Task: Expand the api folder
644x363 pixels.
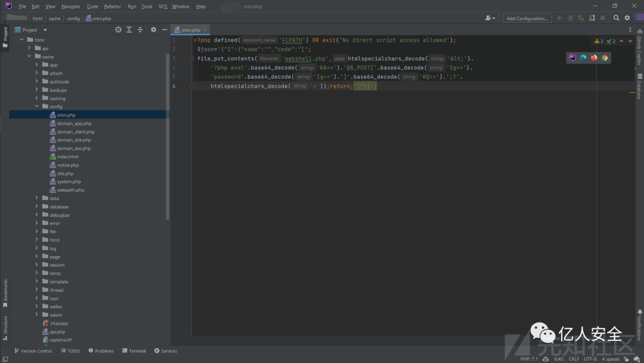Action: [x=29, y=48]
